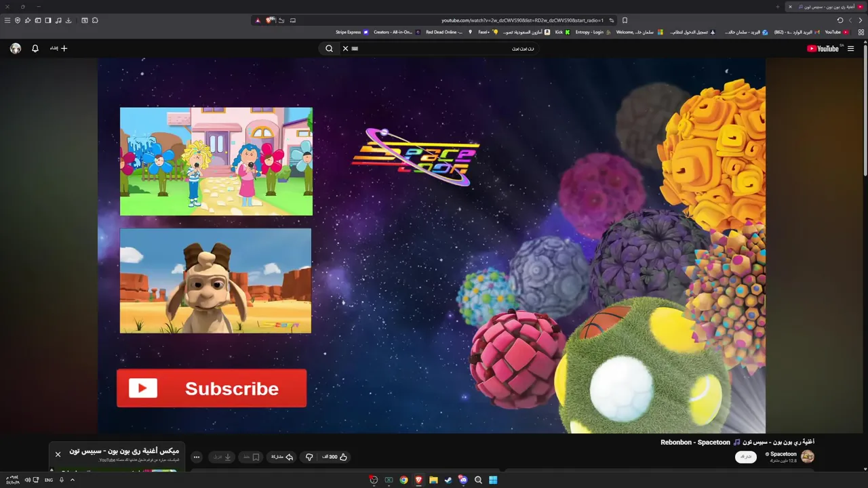Show hidden system tray icons chevron
The height and width of the screenshot is (488, 868).
[73, 480]
